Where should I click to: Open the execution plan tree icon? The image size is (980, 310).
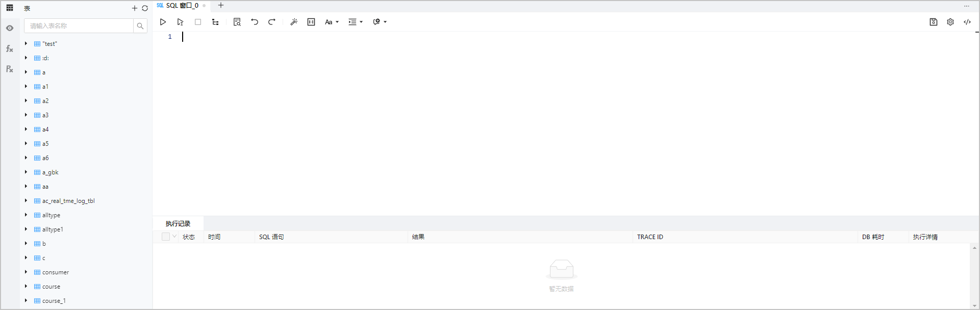(215, 22)
